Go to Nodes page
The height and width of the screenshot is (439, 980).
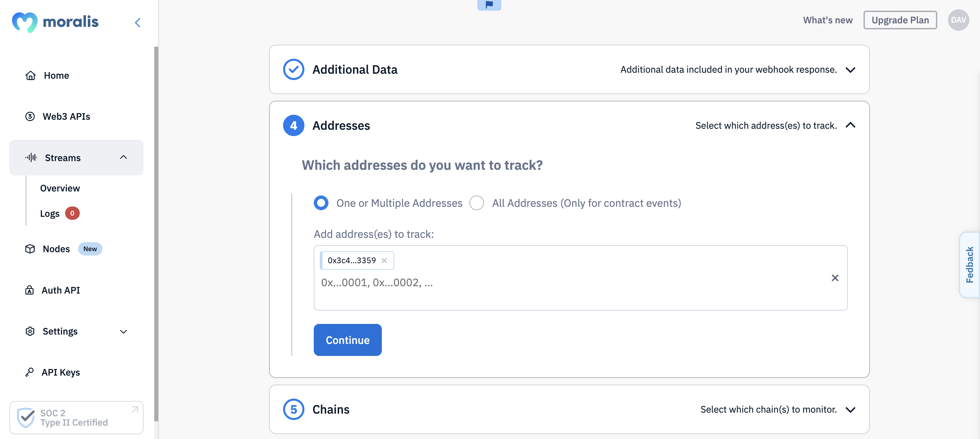pos(56,249)
